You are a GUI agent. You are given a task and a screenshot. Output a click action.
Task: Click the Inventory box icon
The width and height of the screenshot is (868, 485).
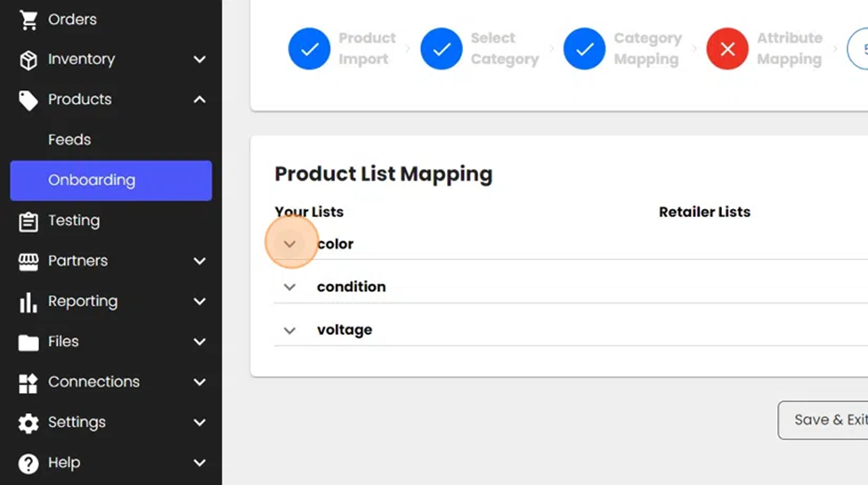pyautogui.click(x=28, y=60)
